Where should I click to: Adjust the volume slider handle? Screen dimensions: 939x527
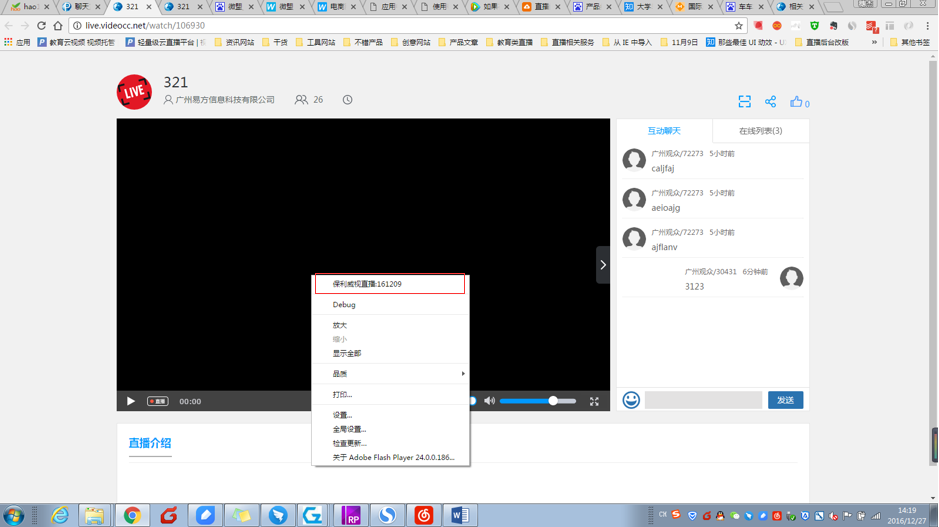(x=553, y=401)
